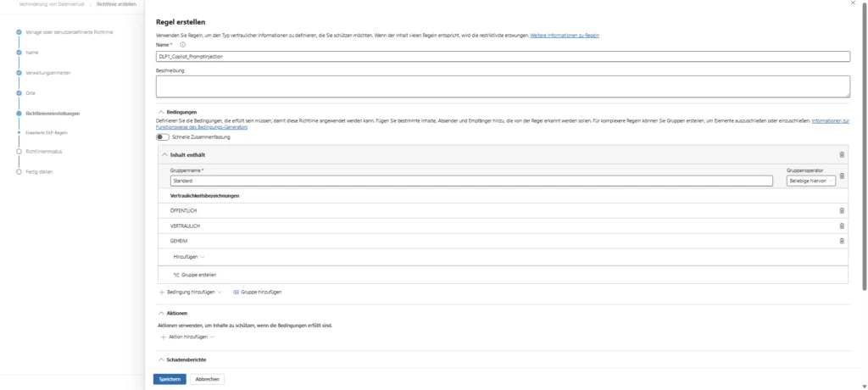Close the 'Regel erstellen' panel with X
The height and width of the screenshot is (390, 868).
click(852, 3)
